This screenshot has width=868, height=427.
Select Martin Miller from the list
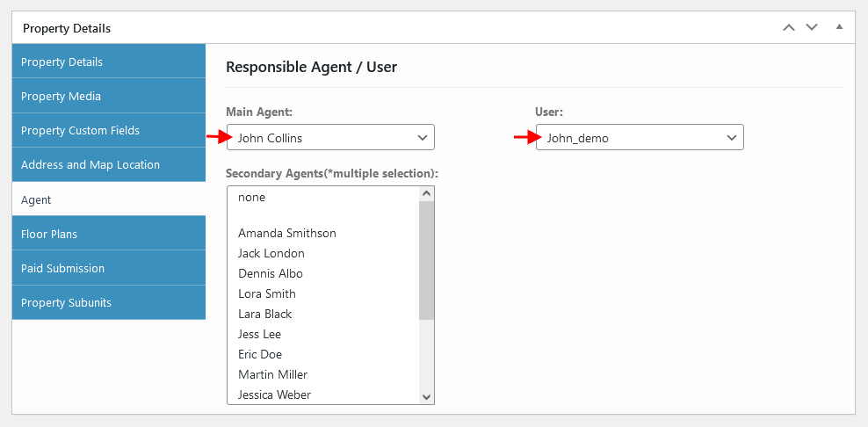pos(323,374)
